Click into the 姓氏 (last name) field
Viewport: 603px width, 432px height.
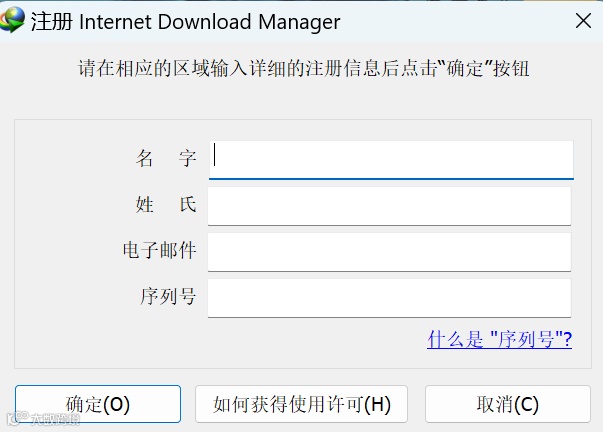point(389,206)
